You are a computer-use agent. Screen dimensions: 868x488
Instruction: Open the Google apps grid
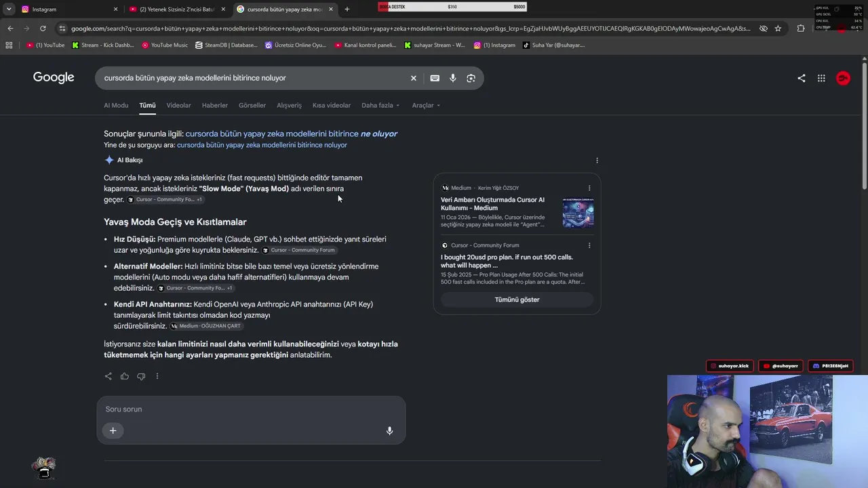pyautogui.click(x=821, y=78)
